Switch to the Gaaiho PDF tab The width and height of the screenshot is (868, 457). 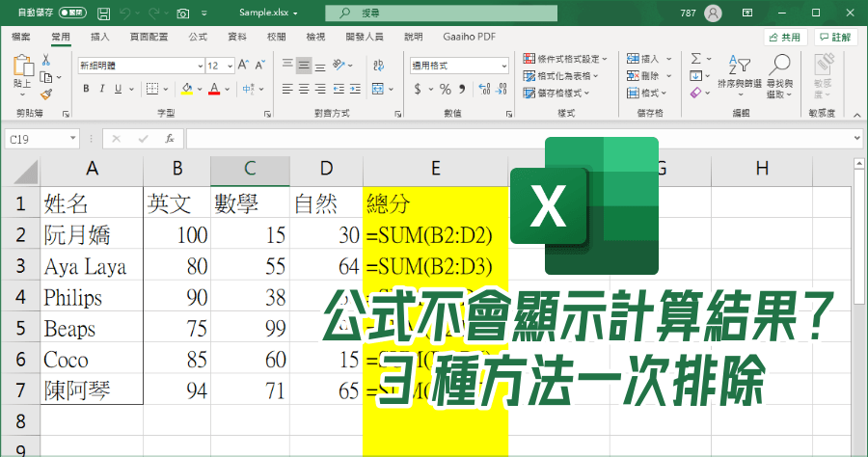469,37
